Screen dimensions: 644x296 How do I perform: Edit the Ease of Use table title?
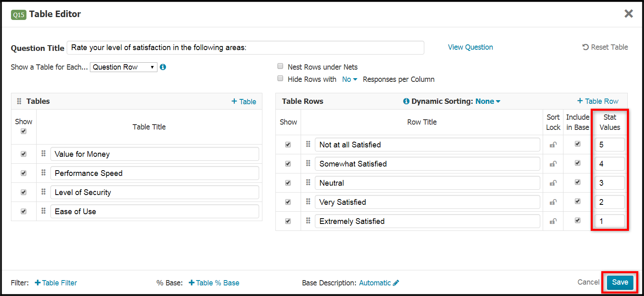155,211
